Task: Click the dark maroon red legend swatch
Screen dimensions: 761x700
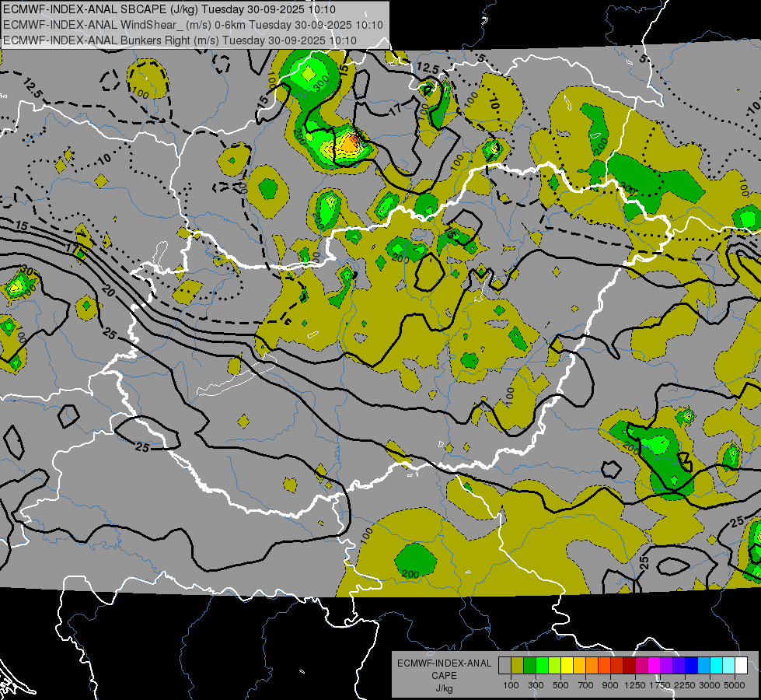Action: 629,666
